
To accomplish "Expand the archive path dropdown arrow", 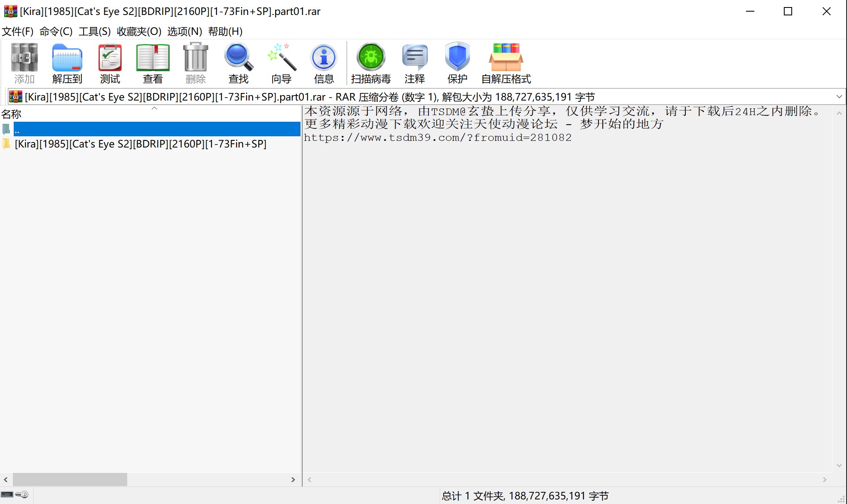I will click(839, 97).
